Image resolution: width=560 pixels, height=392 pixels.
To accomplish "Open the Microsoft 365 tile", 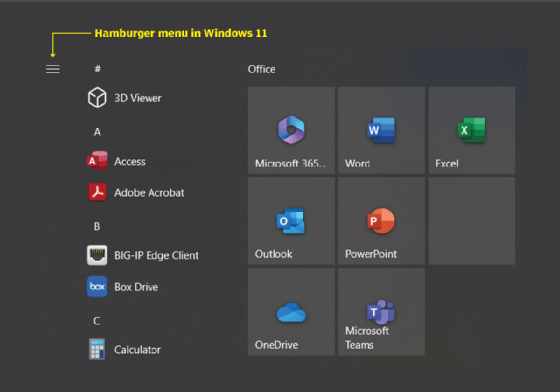I will click(291, 130).
